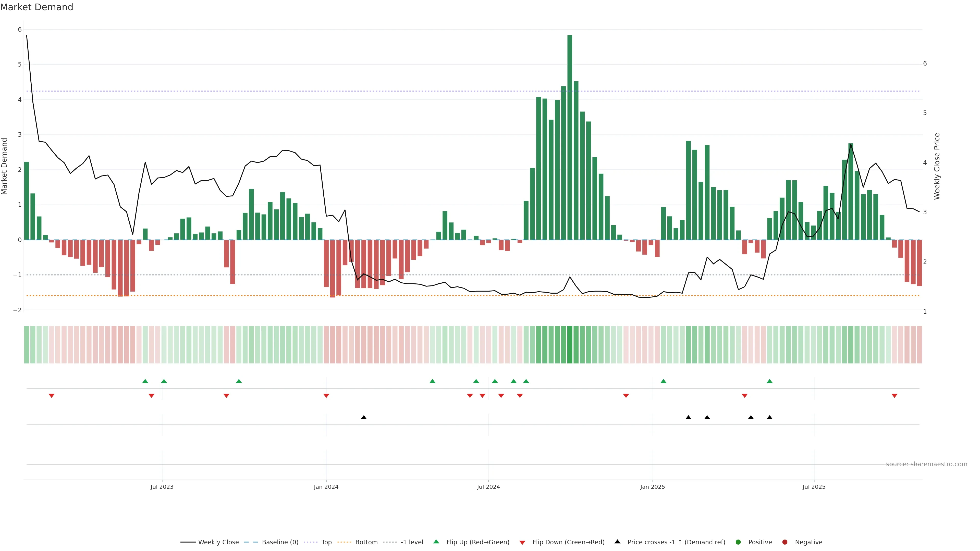Click the black triangle marker near Jan 2024
The width and height of the screenshot is (980, 551).
(x=364, y=418)
